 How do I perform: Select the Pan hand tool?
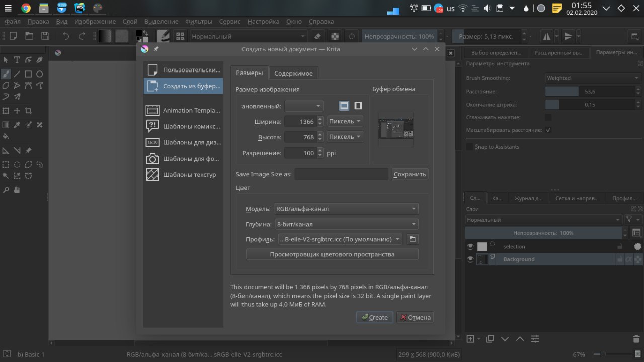pos(17,190)
